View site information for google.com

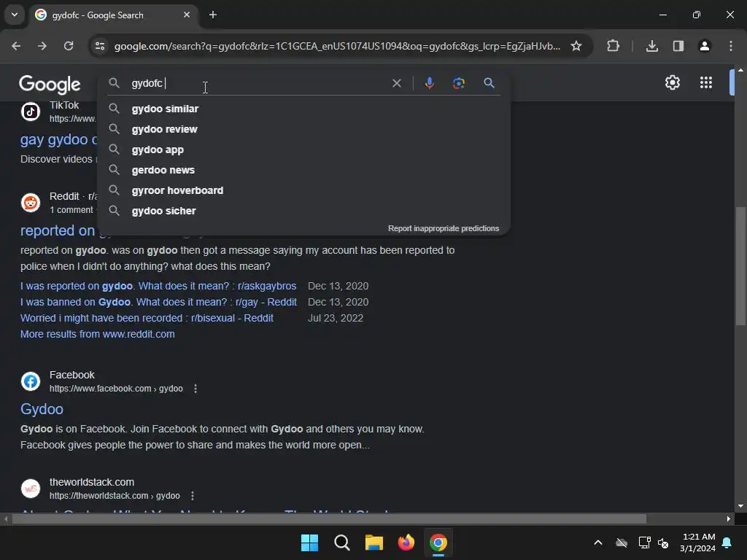tap(100, 46)
